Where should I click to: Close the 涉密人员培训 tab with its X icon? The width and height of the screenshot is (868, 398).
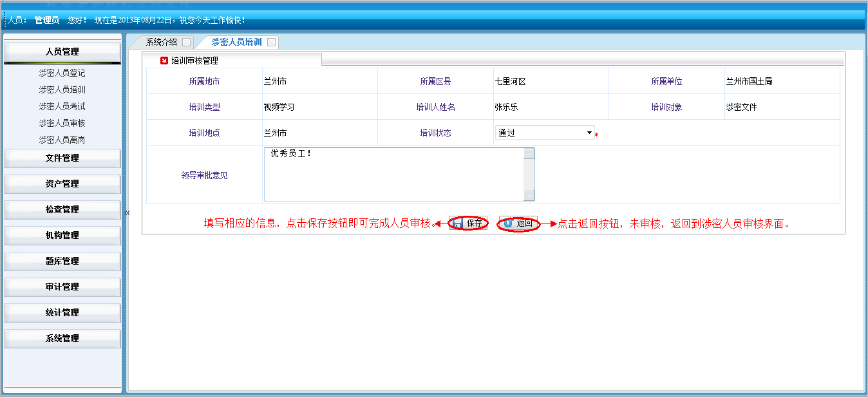click(272, 43)
